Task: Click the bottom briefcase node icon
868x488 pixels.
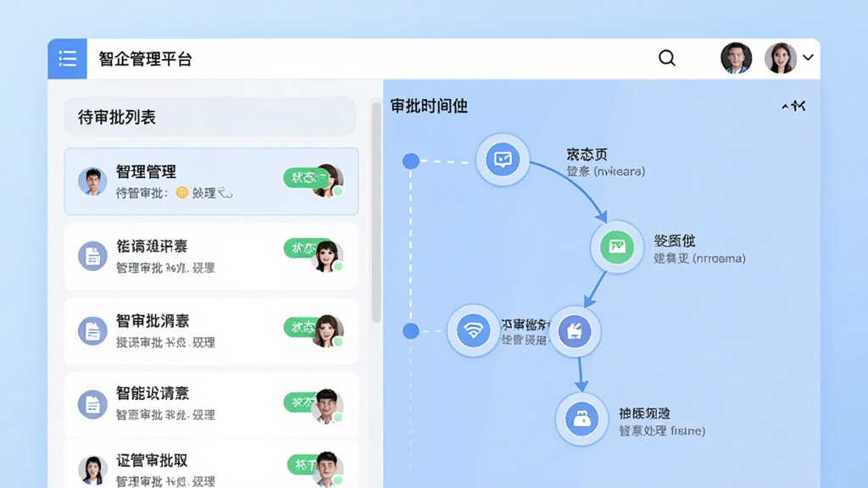Action: click(x=581, y=419)
